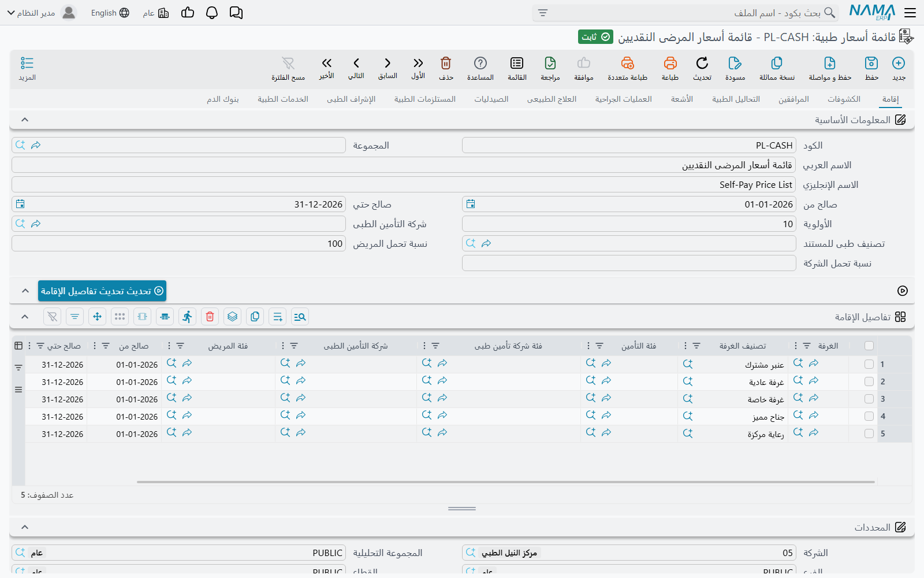This screenshot has width=924, height=578.
Task: Open calendar picker for صالح من
Action: point(471,204)
